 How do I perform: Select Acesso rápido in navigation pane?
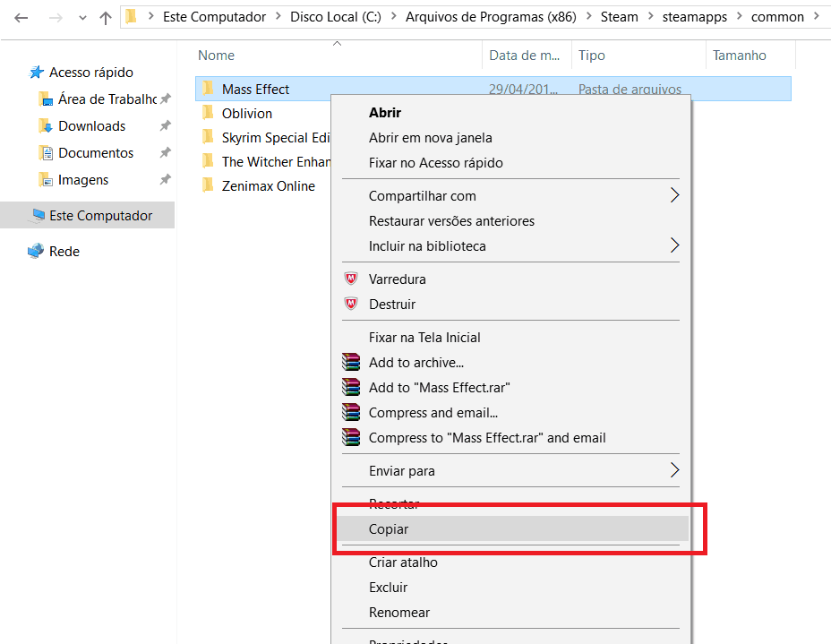click(91, 72)
